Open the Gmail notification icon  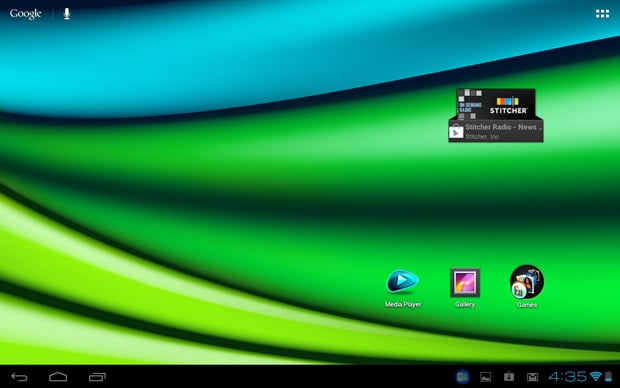(x=532, y=377)
